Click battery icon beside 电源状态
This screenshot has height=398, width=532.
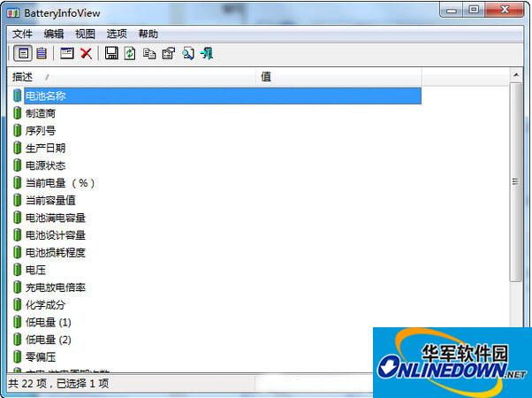(18, 165)
